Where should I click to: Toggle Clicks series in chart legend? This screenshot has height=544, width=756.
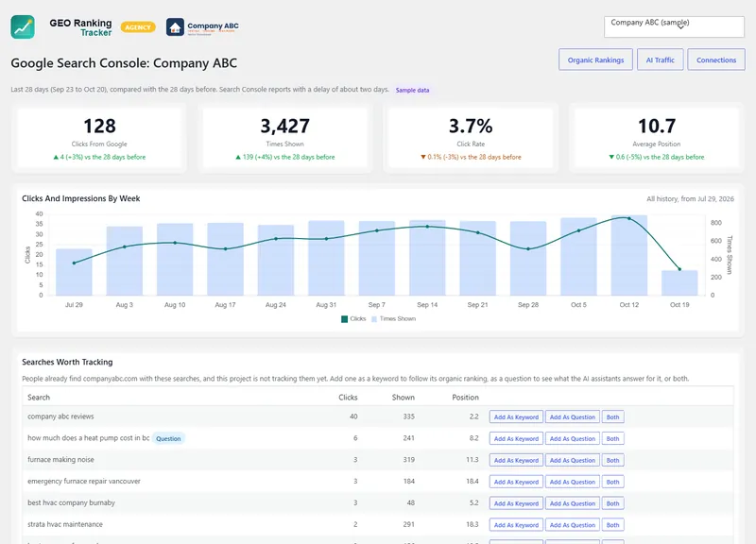tap(353, 319)
